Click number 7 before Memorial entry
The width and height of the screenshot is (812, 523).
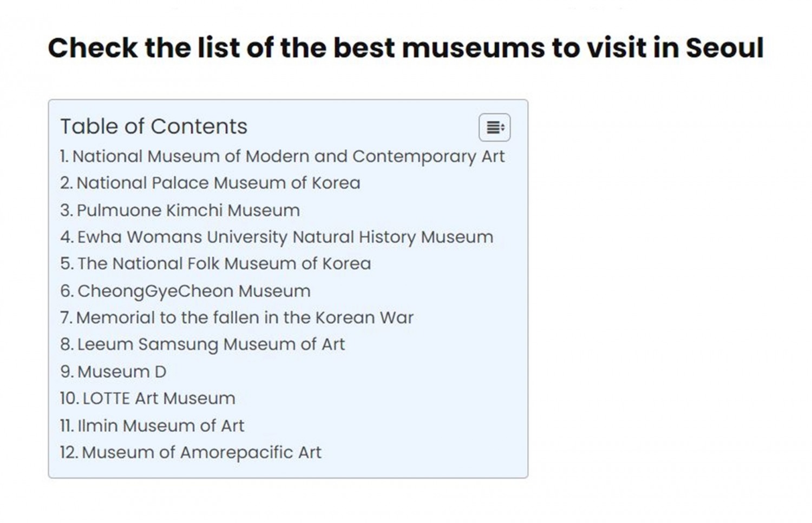pos(66,317)
